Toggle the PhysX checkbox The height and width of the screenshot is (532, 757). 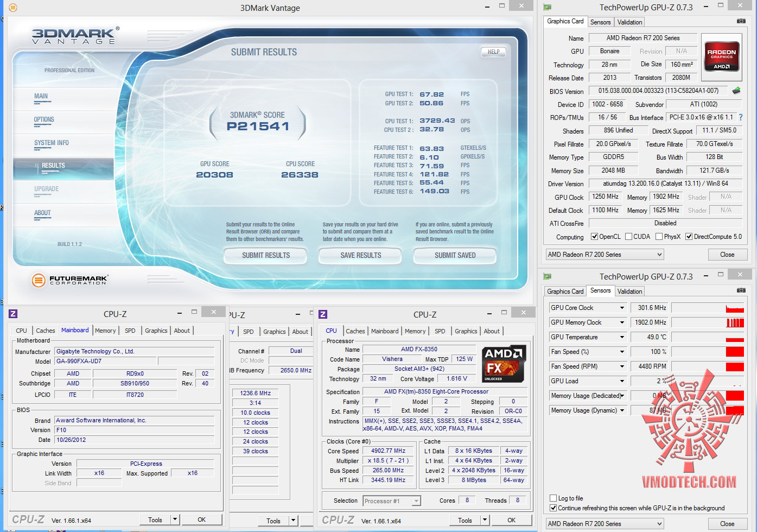point(659,237)
